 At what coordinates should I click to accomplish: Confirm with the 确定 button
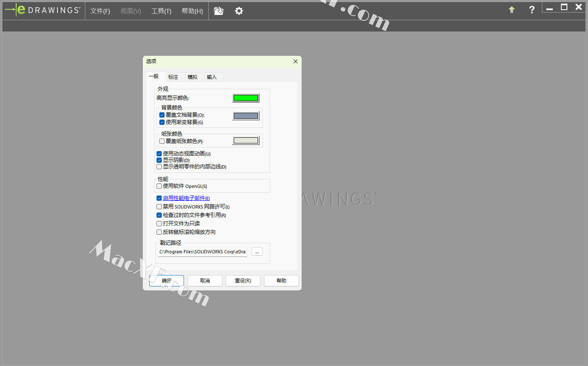click(x=166, y=281)
